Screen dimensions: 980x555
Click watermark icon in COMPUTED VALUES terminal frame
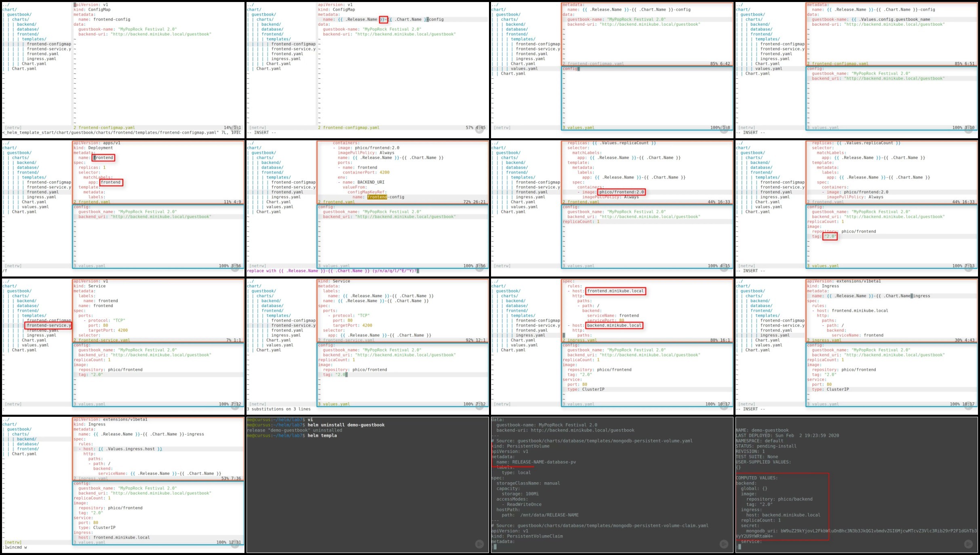point(968,544)
